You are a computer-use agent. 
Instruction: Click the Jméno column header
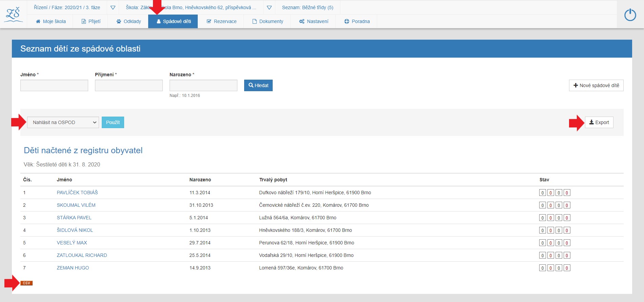tap(64, 180)
